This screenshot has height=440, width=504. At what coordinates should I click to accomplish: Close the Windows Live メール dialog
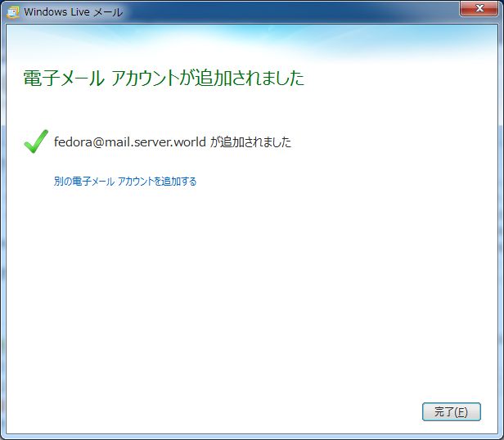[x=479, y=8]
